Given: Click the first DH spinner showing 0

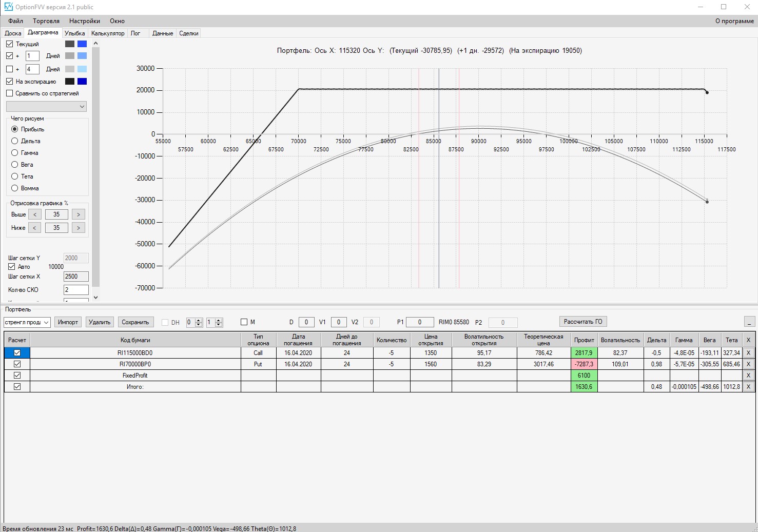Looking at the screenshot, I should click(x=195, y=322).
